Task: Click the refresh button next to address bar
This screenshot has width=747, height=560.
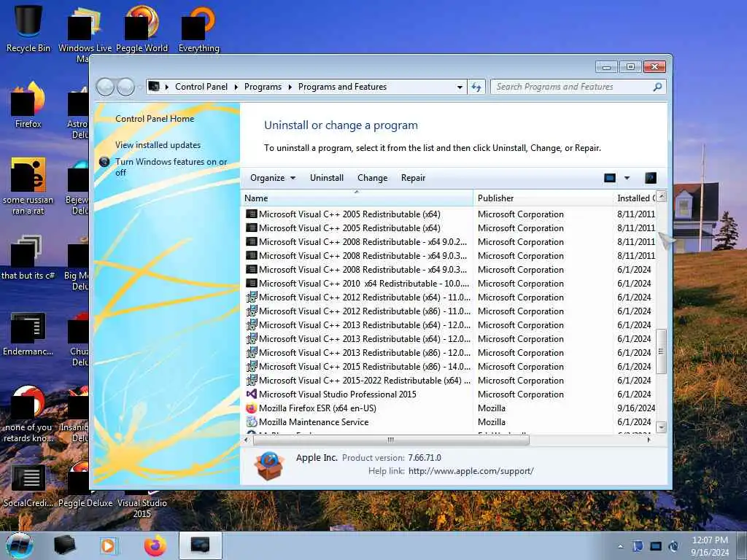Action: coord(476,87)
